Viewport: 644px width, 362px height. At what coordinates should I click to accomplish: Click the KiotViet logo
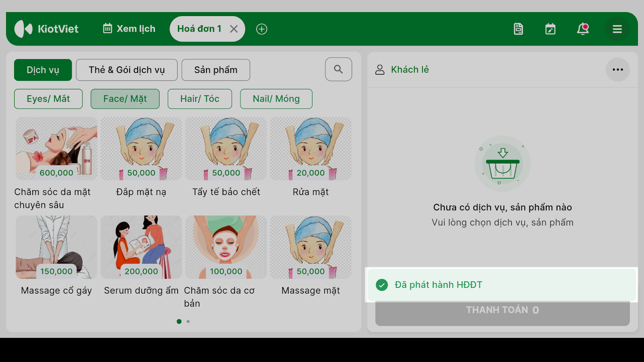click(46, 29)
